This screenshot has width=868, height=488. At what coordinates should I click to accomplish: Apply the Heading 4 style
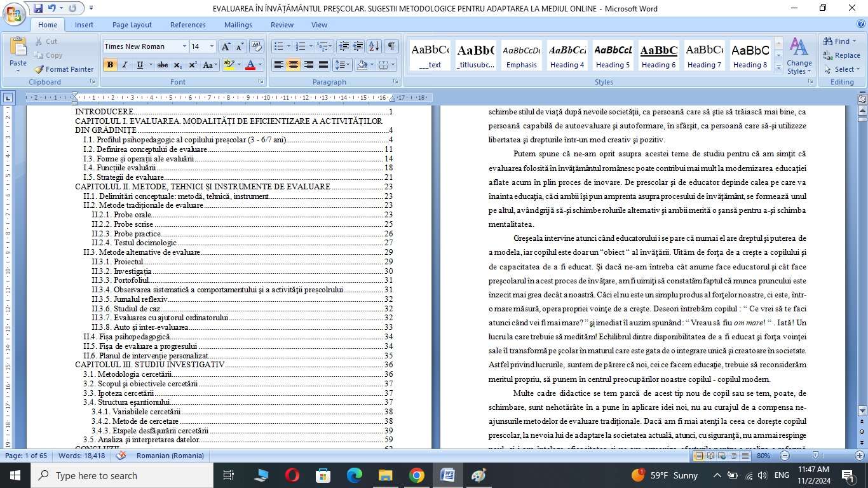(x=567, y=56)
